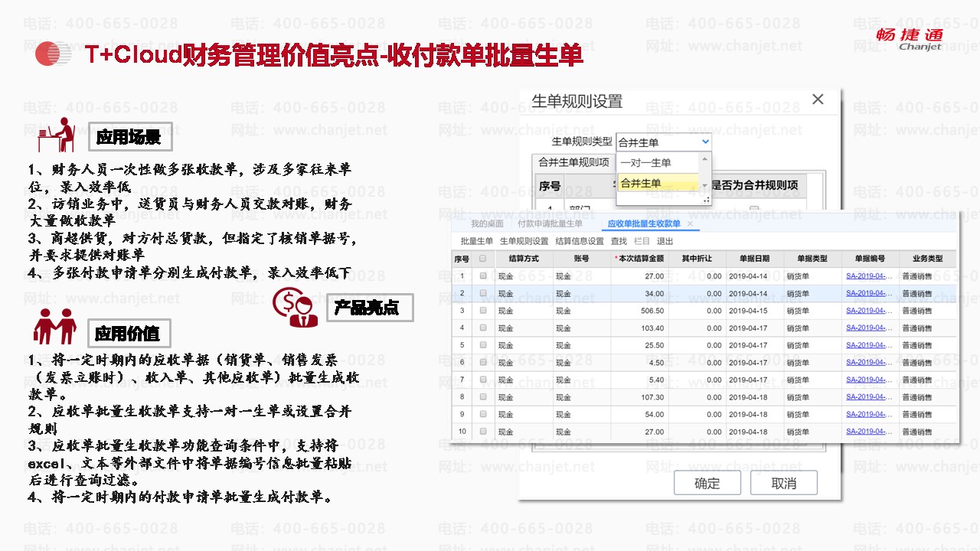Click the 其中折让 column header
Screen dimensions: 980x551
tap(697, 259)
